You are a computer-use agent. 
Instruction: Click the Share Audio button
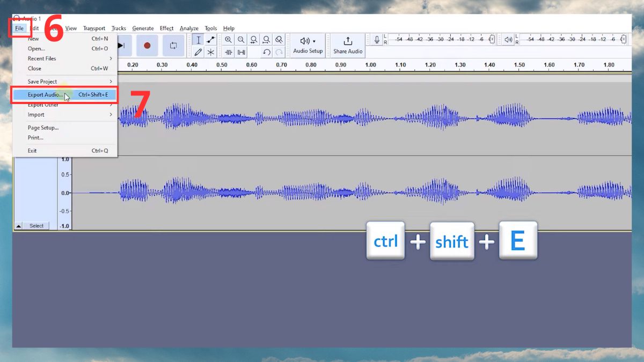point(348,45)
